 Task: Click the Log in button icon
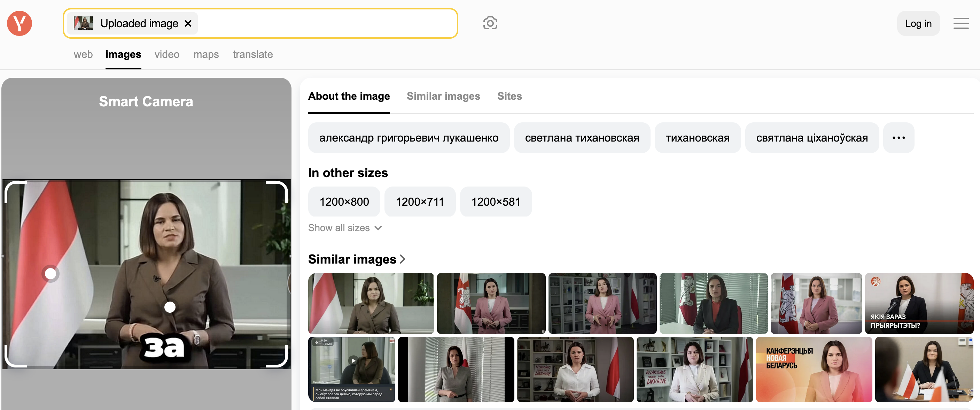(918, 23)
